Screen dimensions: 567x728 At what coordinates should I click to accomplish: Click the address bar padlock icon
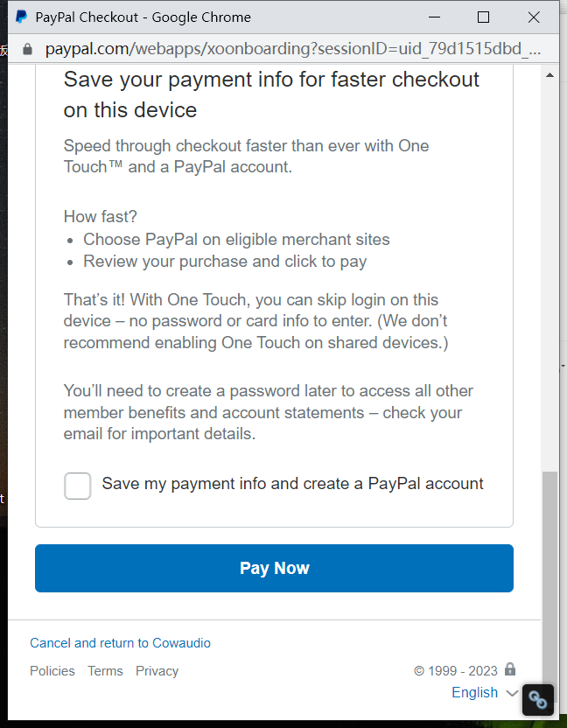click(x=27, y=48)
